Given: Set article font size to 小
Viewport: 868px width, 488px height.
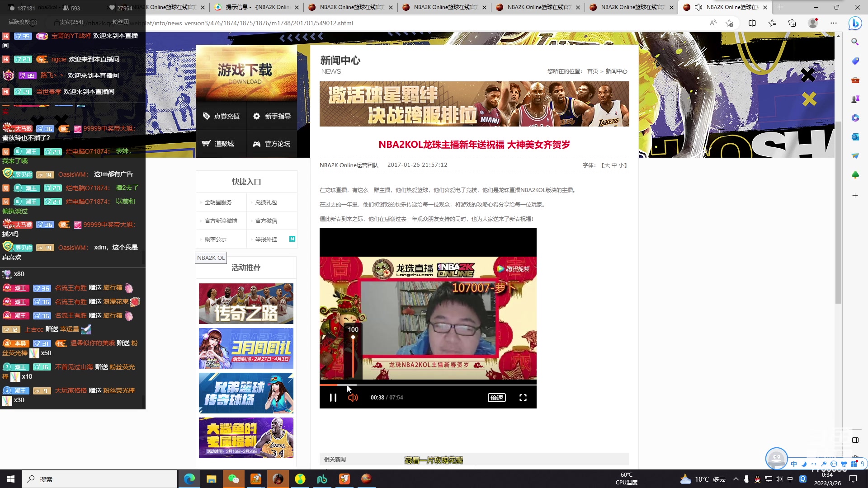Looking at the screenshot, I should coord(621,165).
